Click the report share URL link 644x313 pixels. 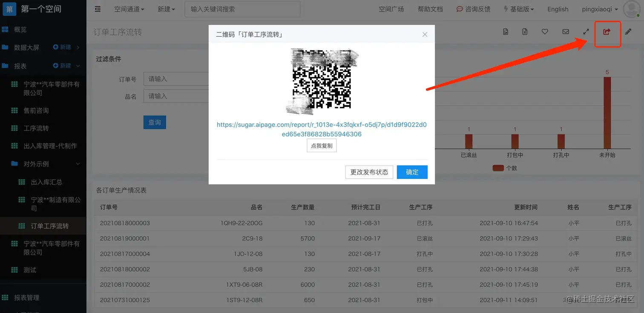pos(322,129)
